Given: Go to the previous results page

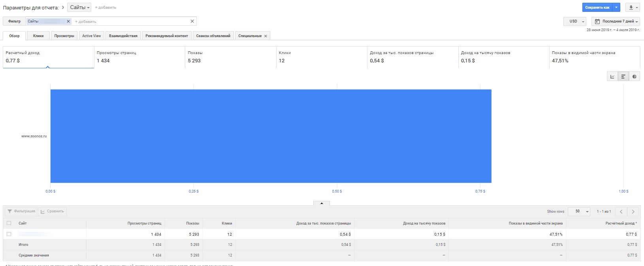Looking at the screenshot, I should click(621, 212).
